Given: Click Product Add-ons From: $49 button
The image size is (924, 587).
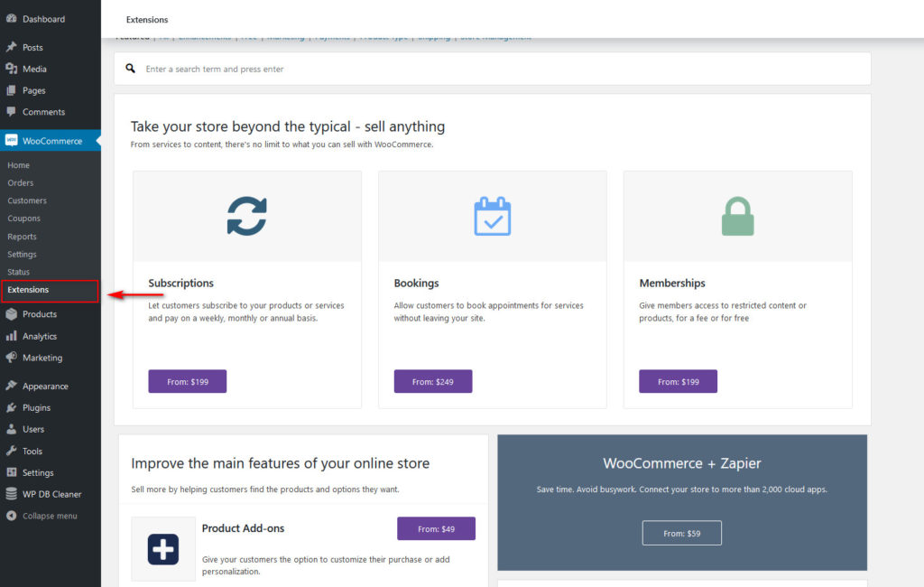Looking at the screenshot, I should pos(436,528).
